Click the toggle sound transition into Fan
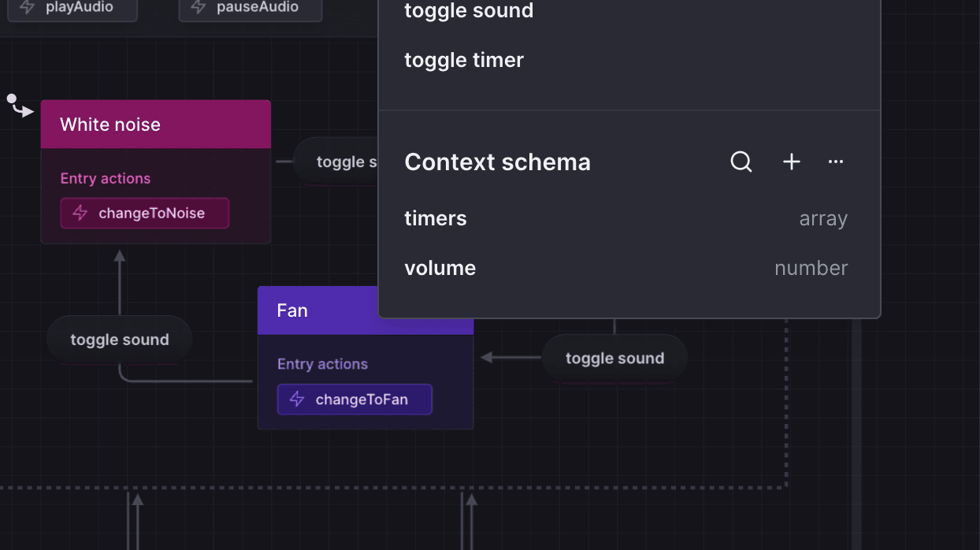Screen dimensions: 980x550 pyautogui.click(x=614, y=358)
